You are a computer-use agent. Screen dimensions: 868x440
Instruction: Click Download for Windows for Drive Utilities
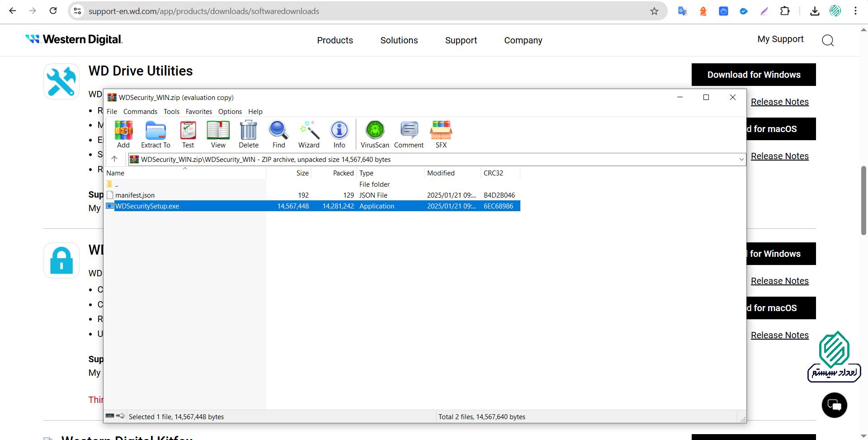pos(754,75)
